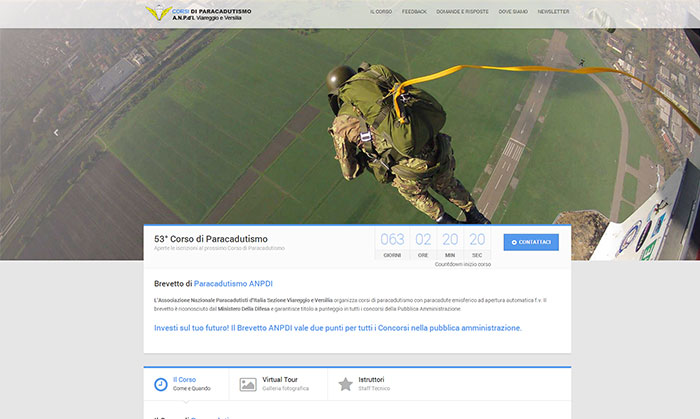700x419 pixels.
Task: Open FEEDBACK in the top navigation
Action: pos(414,11)
